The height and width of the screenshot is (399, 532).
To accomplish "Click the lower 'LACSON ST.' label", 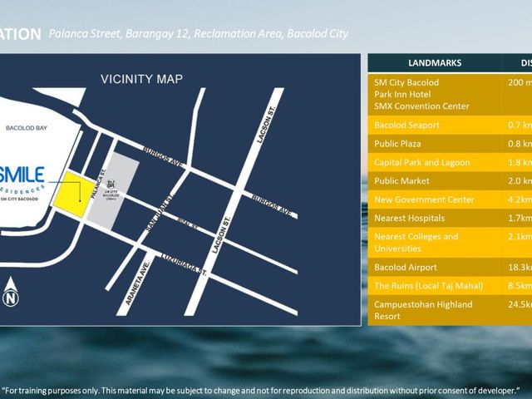I will coord(221,234).
